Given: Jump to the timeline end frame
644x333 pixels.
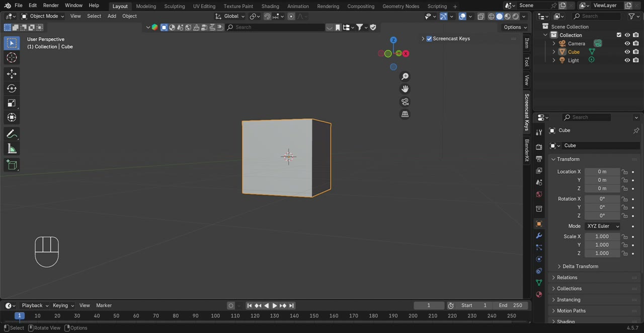Looking at the screenshot, I should (x=291, y=306).
